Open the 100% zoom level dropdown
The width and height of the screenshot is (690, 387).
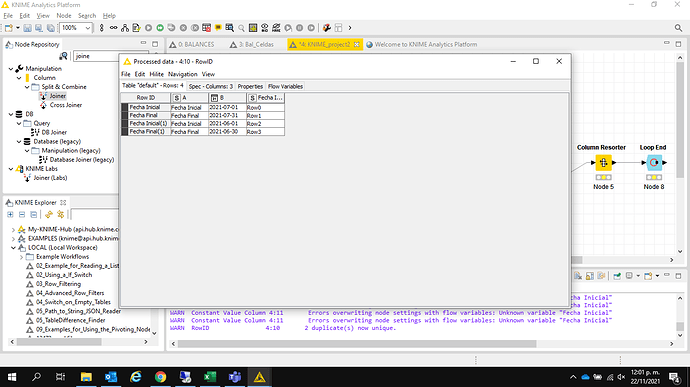coord(88,28)
